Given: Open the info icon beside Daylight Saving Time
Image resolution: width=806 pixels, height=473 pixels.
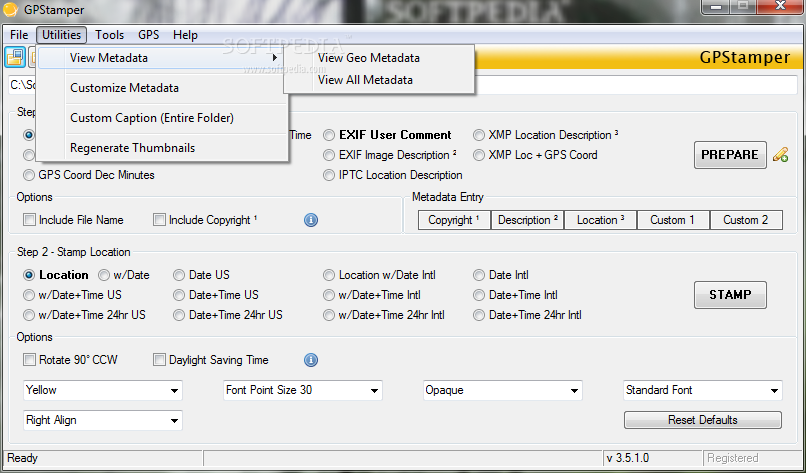Looking at the screenshot, I should pyautogui.click(x=310, y=360).
